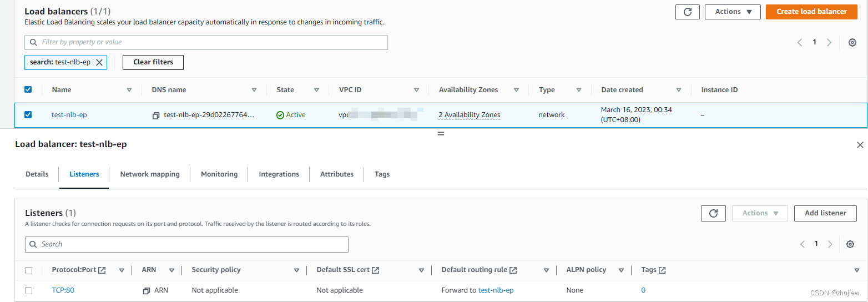This screenshot has height=302, width=868.
Task: Open Default SSL cert external info icon
Action: 376,270
